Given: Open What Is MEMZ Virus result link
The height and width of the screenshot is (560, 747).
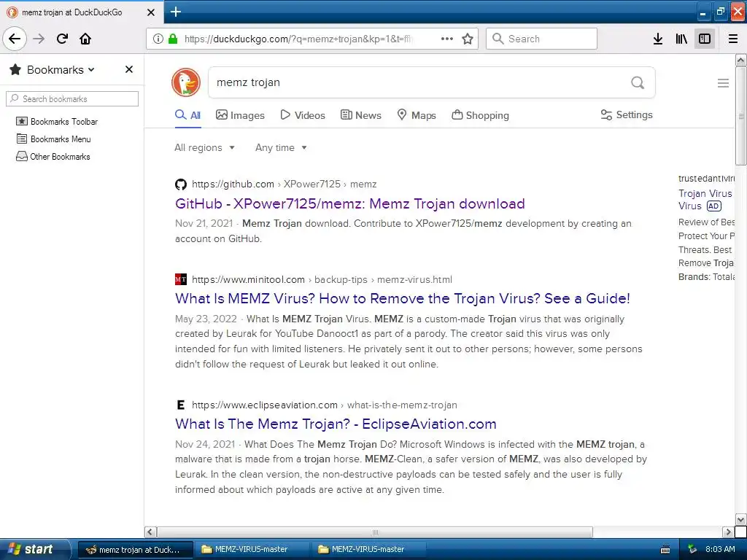Looking at the screenshot, I should pos(403,298).
